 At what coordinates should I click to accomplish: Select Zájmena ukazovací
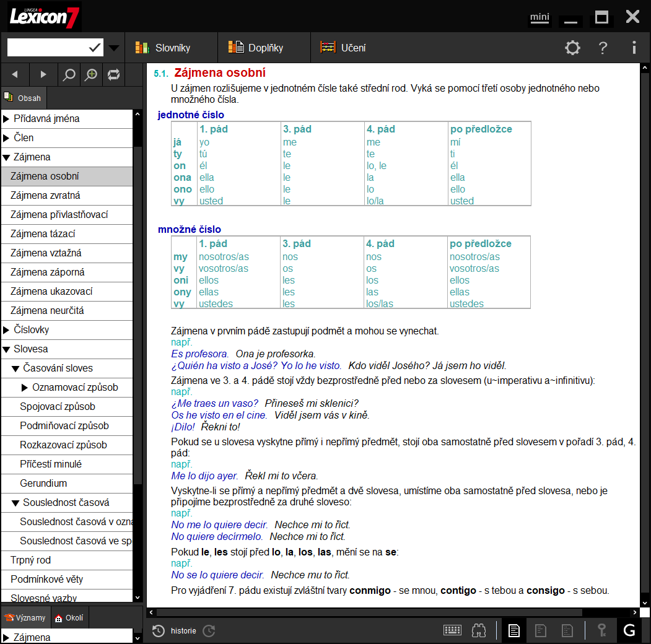point(67,291)
